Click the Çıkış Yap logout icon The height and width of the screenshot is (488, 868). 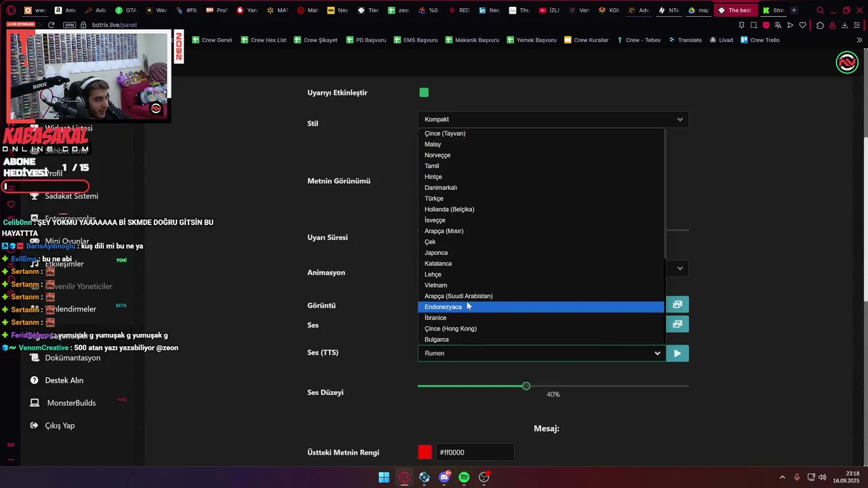[35, 426]
